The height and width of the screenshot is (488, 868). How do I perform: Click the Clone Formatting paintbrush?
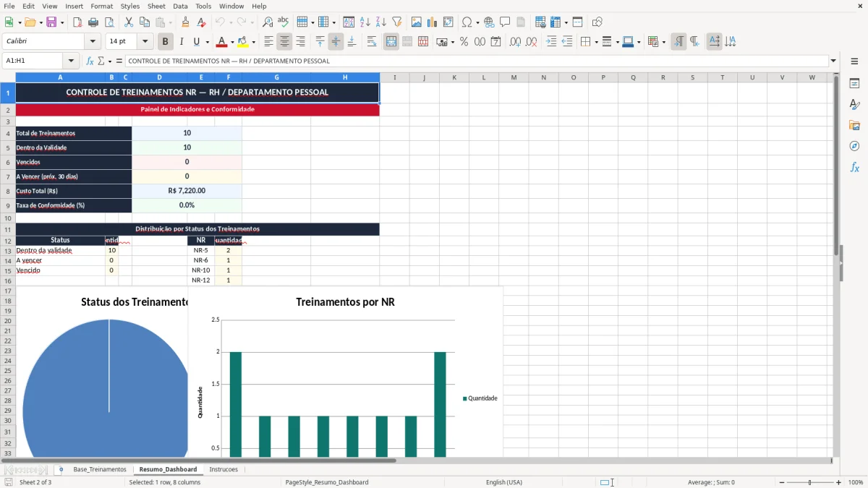[x=185, y=22]
